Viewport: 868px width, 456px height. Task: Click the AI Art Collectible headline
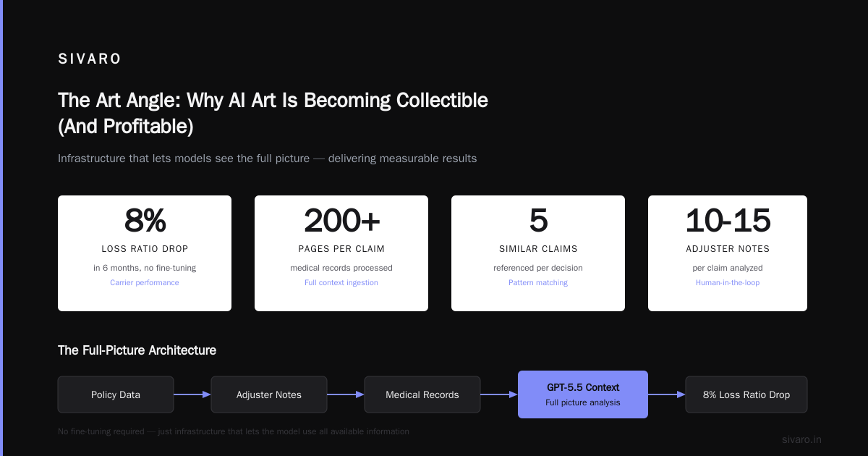273,113
